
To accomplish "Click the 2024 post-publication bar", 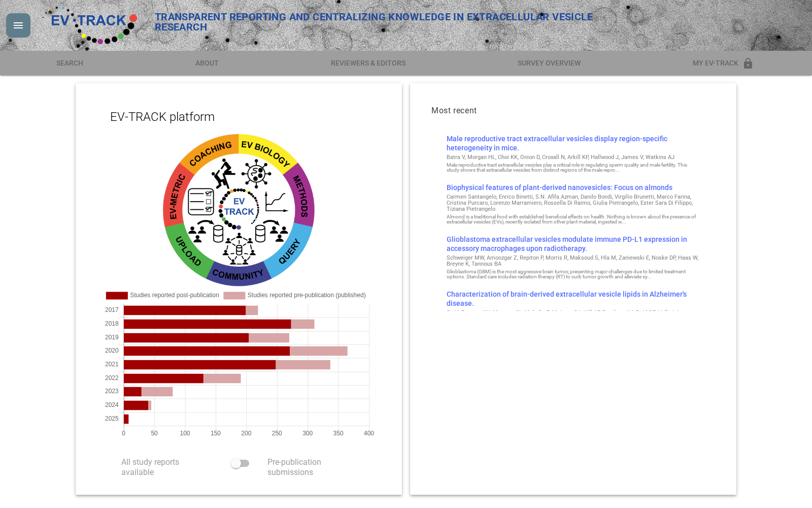I will 136,405.
